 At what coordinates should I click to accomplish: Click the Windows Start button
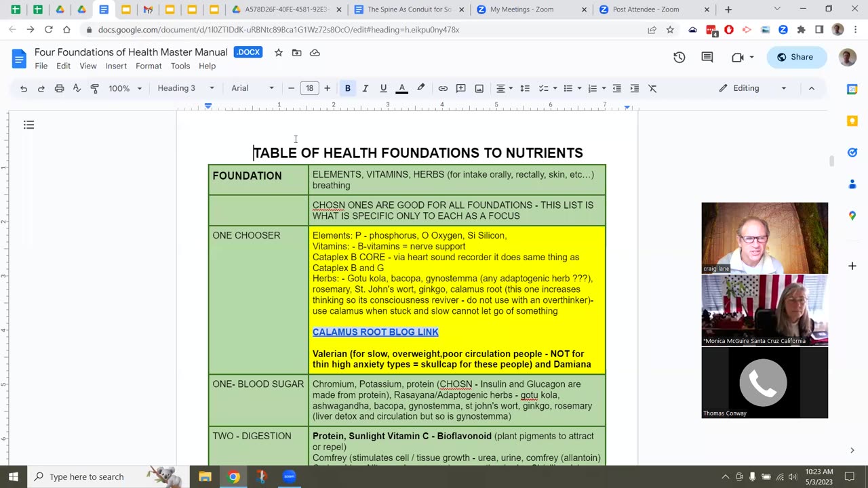tap(13, 476)
